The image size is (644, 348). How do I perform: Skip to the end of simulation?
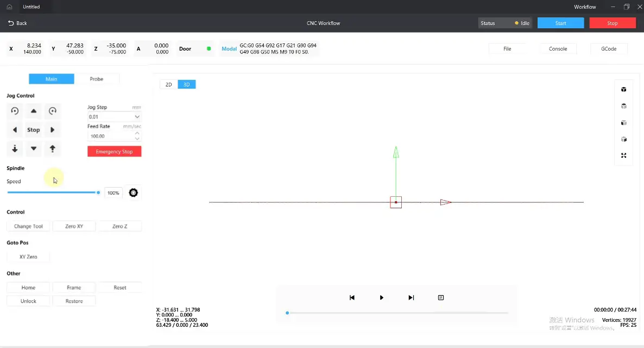411,297
